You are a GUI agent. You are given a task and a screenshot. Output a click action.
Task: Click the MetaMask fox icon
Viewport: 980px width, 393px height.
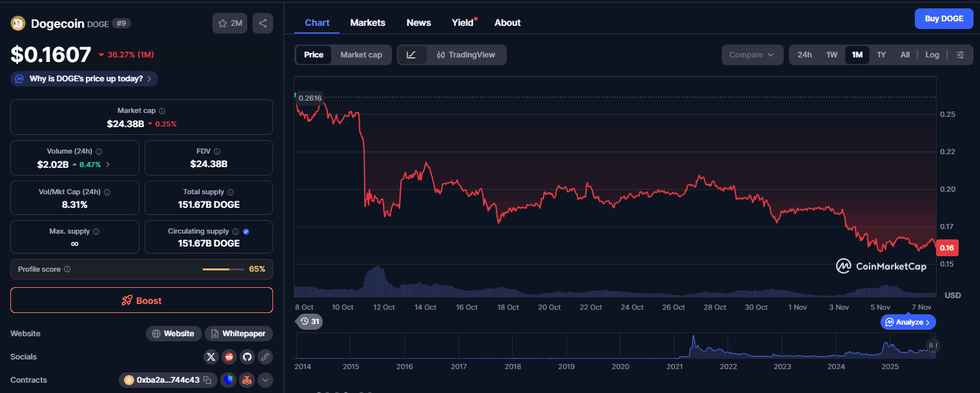[x=247, y=380]
